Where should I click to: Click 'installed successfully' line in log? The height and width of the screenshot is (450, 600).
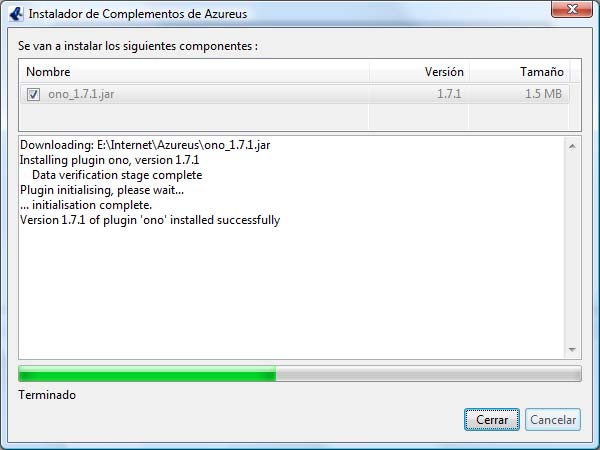click(x=150, y=220)
